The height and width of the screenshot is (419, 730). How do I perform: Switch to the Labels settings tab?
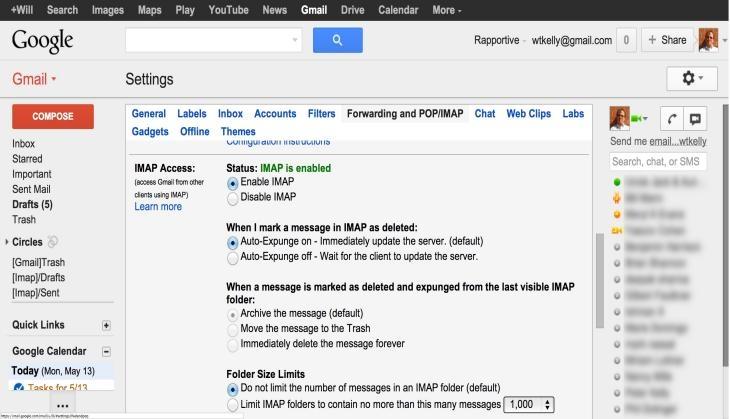pyautogui.click(x=191, y=114)
